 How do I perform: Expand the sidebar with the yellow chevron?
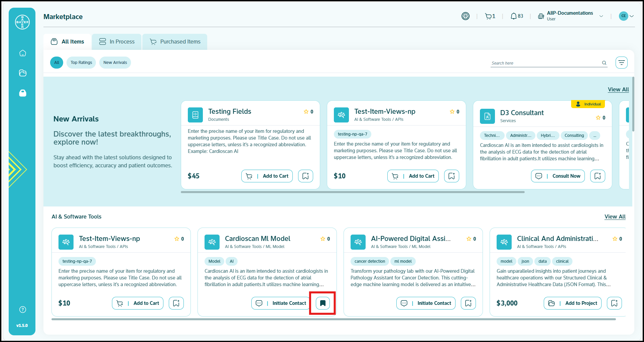point(17,169)
